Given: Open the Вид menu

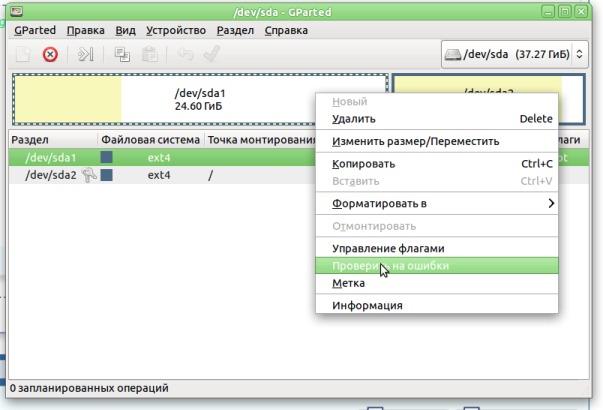Looking at the screenshot, I should (x=125, y=30).
